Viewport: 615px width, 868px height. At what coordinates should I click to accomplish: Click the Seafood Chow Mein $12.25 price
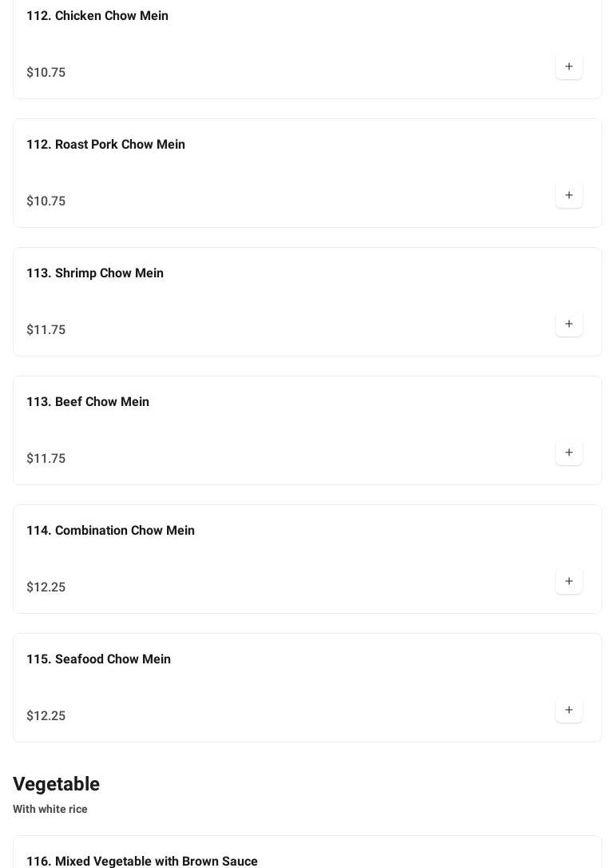click(46, 716)
